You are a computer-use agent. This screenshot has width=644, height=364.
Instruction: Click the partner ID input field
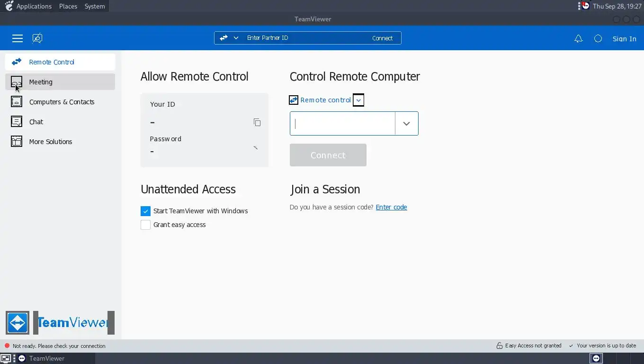coord(342,123)
